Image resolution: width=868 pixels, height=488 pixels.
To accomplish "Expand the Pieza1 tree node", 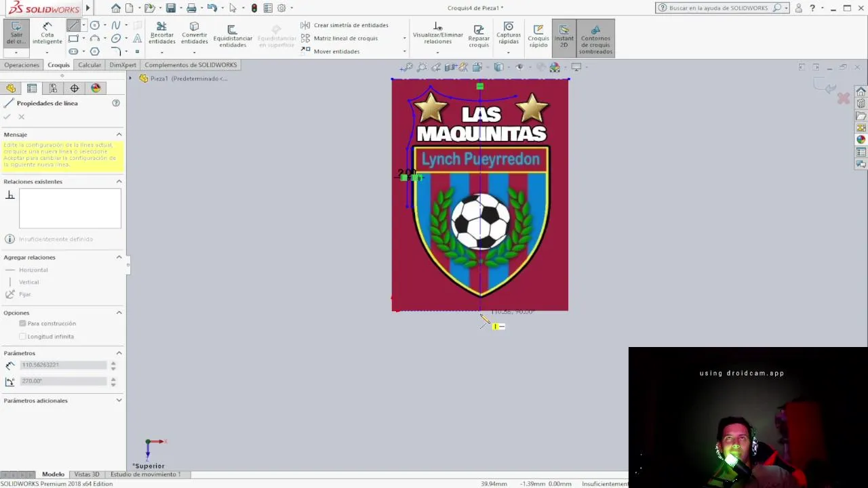I will click(x=131, y=79).
